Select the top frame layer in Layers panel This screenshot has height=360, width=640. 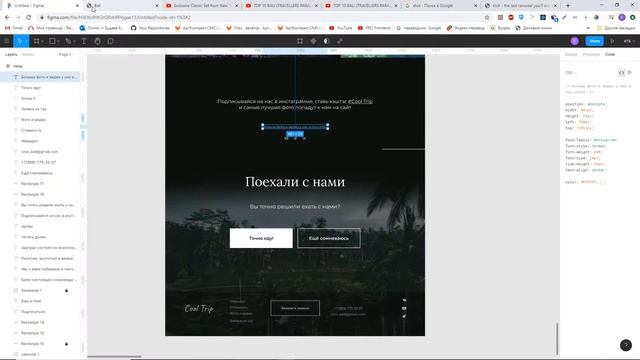[40, 66]
